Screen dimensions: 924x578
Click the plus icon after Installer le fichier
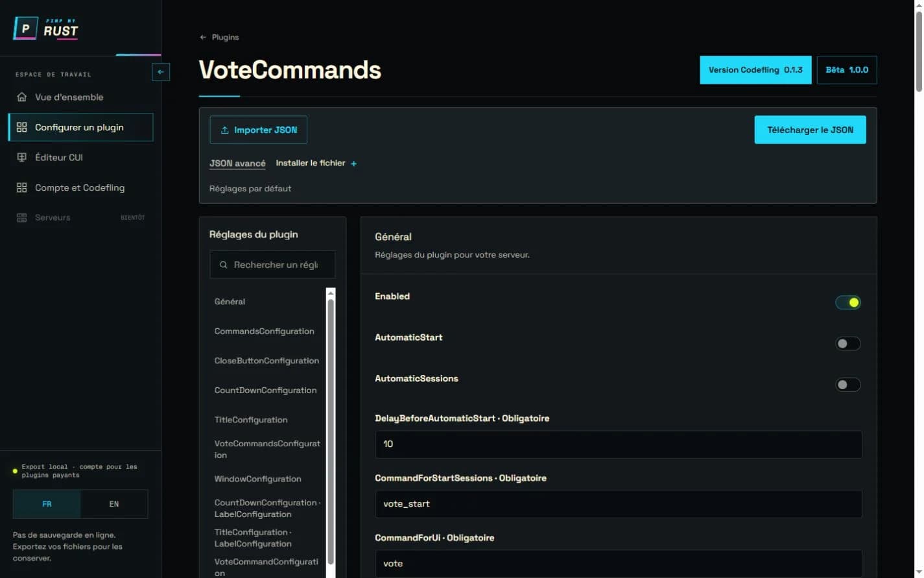(353, 164)
